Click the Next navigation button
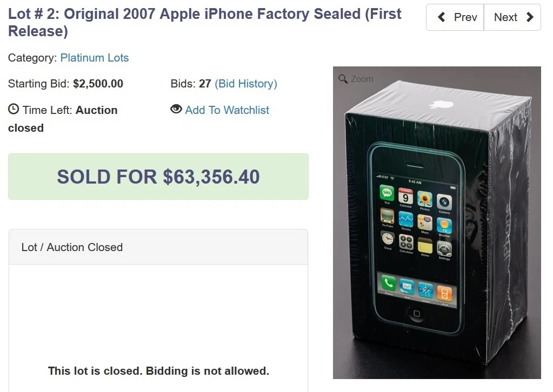 [x=512, y=17]
